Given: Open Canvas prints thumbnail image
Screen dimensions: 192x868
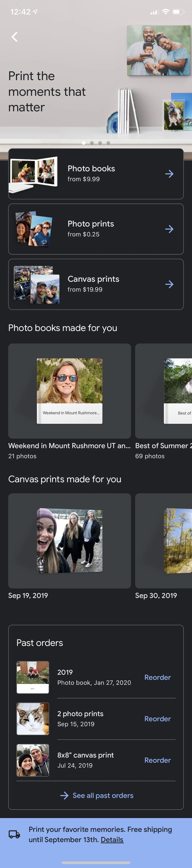Looking at the screenshot, I should click(x=36, y=285).
